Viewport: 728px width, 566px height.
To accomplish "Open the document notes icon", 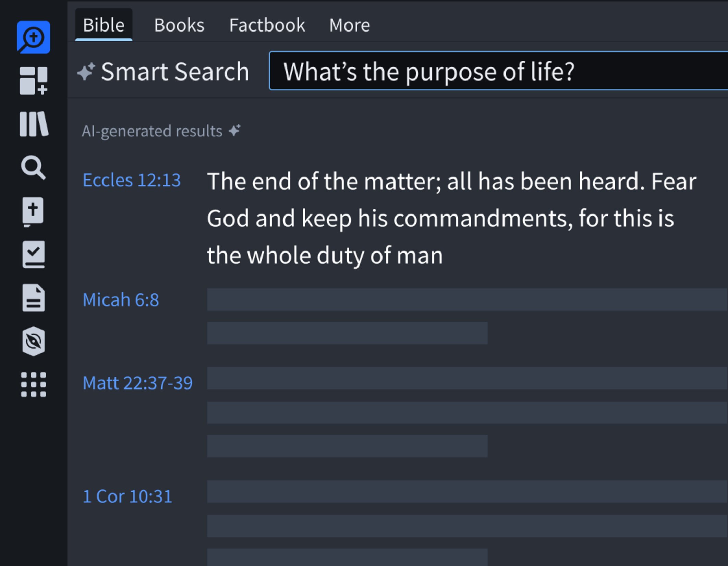I will point(33,298).
